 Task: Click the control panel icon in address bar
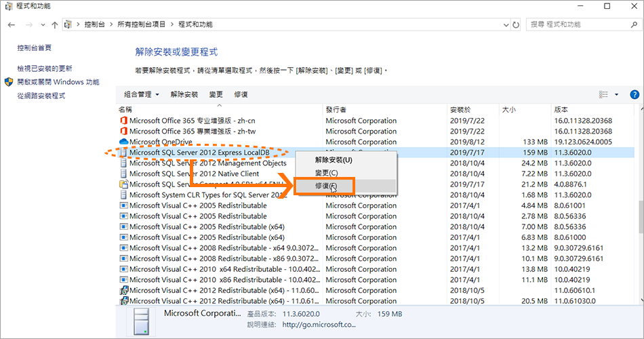point(68,24)
